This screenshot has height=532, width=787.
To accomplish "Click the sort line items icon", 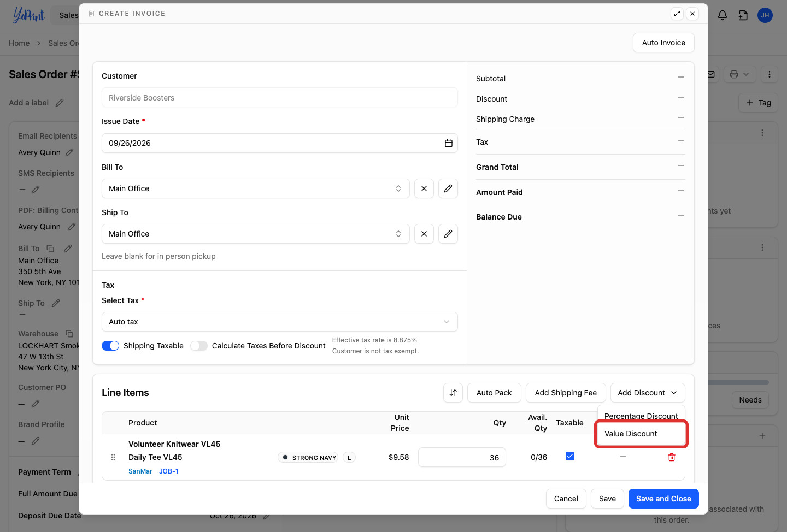I will pyautogui.click(x=453, y=393).
